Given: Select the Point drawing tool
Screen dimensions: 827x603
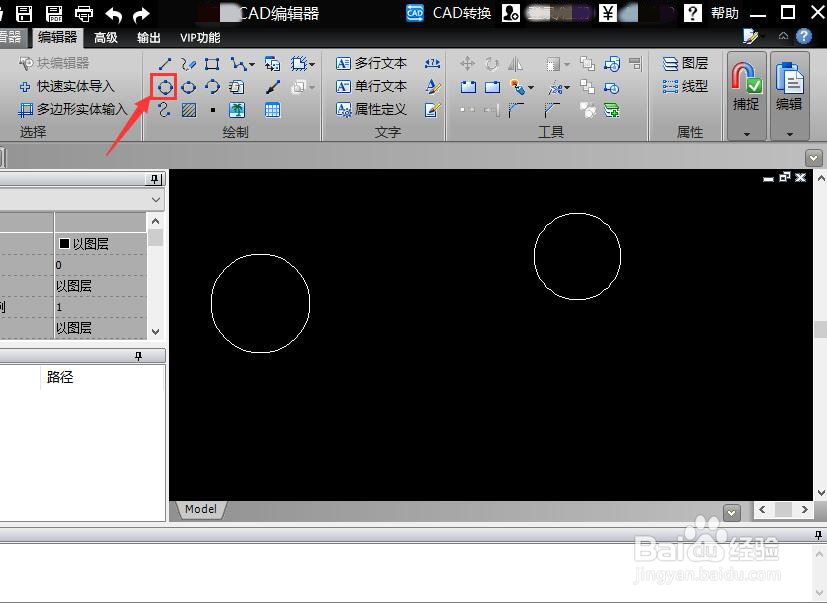Looking at the screenshot, I should (213, 110).
